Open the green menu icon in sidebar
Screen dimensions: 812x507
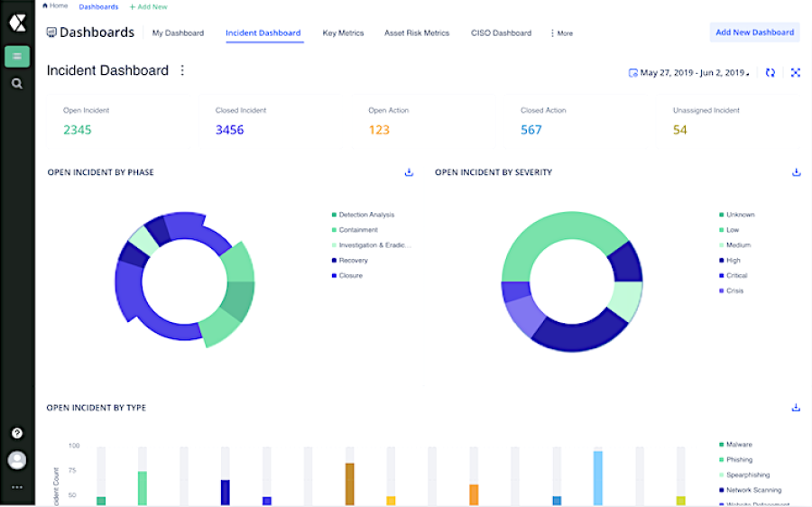(x=17, y=57)
